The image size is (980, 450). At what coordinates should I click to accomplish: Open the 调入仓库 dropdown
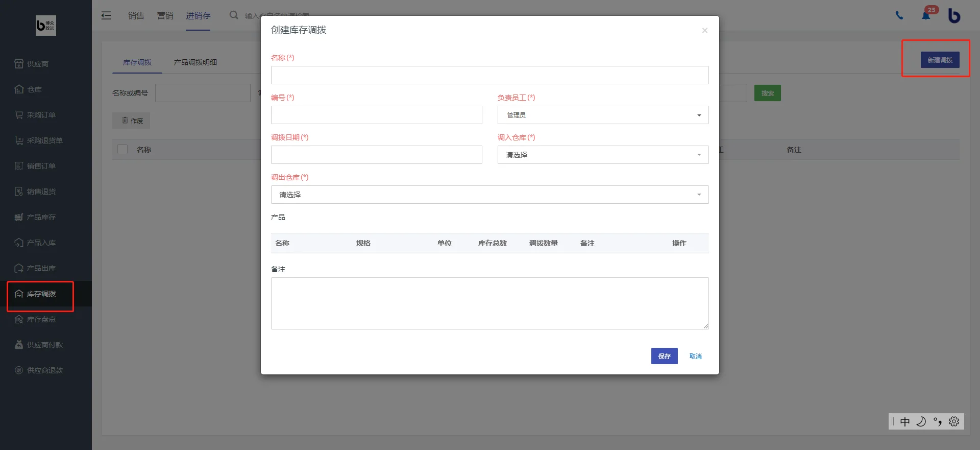(x=603, y=155)
